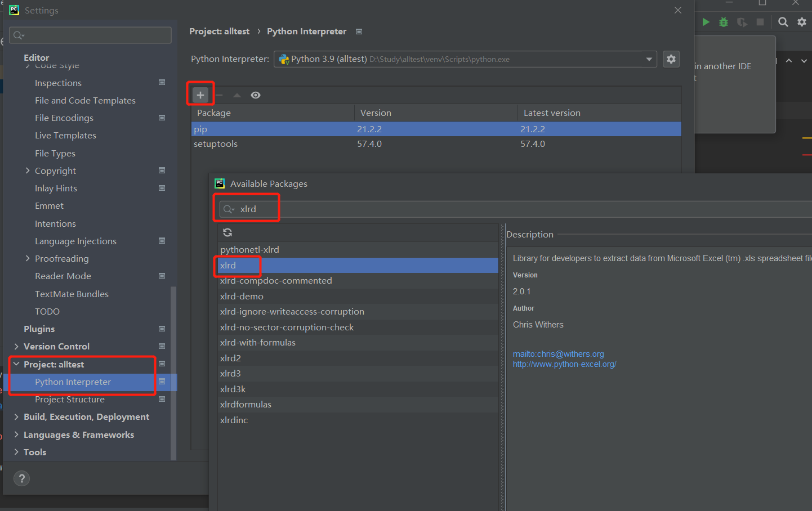Expand the Version Control section
The image size is (812, 511).
point(17,346)
